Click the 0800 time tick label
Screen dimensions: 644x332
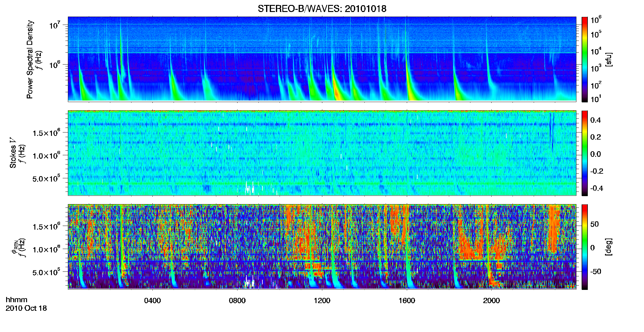237,301
